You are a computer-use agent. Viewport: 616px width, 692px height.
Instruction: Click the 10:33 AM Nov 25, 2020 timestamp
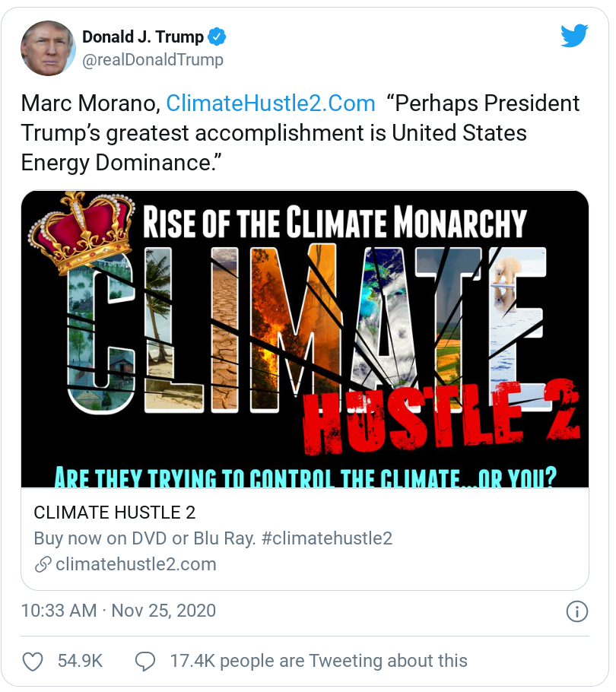pyautogui.click(x=119, y=611)
